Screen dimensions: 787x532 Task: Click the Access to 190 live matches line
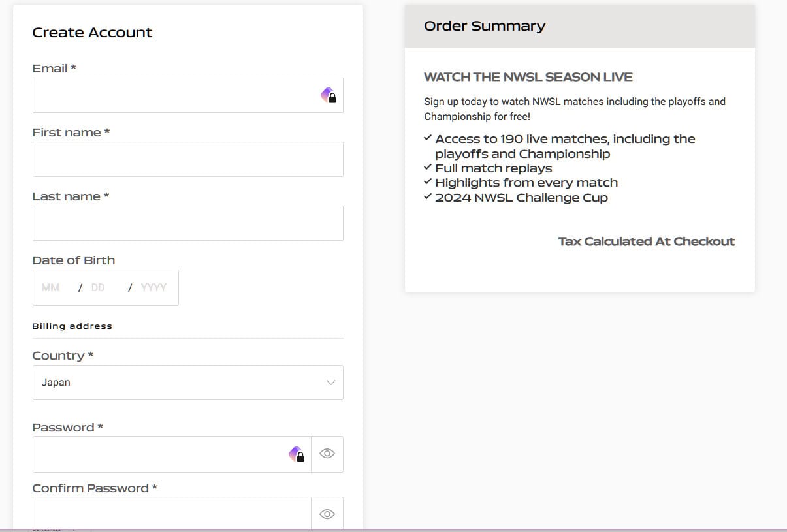click(x=565, y=146)
